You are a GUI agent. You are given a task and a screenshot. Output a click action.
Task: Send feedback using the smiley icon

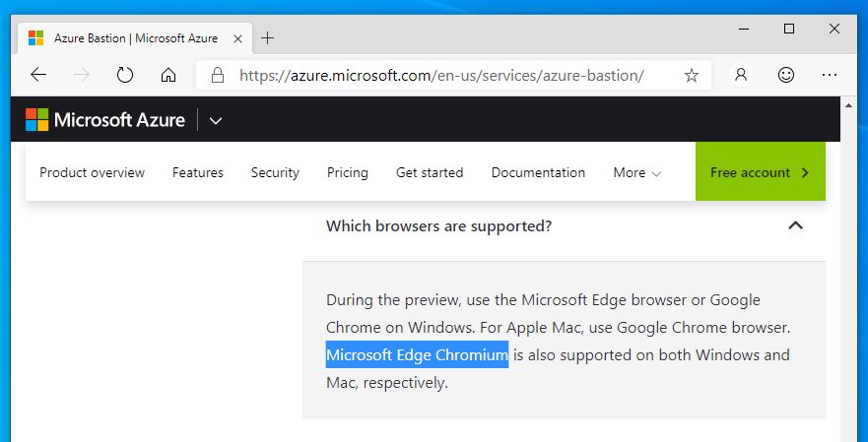click(785, 75)
